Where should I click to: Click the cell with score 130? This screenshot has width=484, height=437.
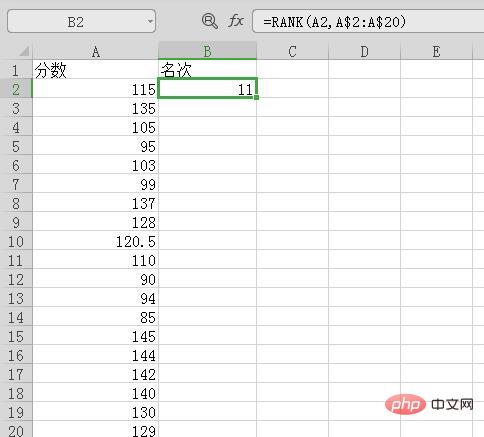coord(95,412)
